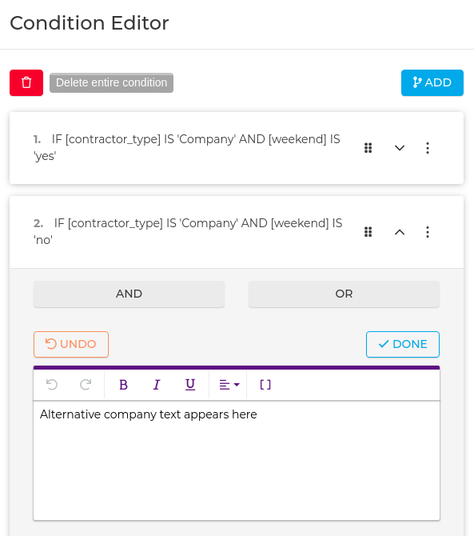Image resolution: width=474 pixels, height=536 pixels.
Task: Click the DONE button
Action: pos(403,344)
